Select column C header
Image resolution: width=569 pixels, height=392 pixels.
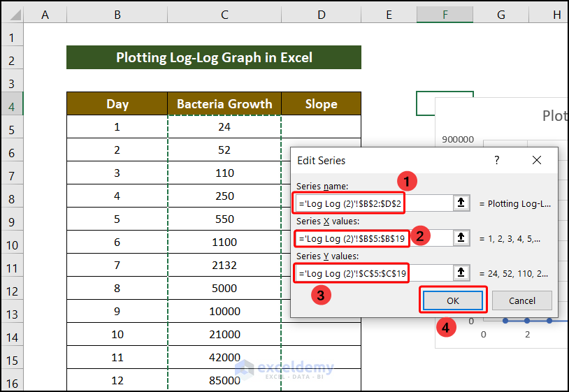point(224,14)
